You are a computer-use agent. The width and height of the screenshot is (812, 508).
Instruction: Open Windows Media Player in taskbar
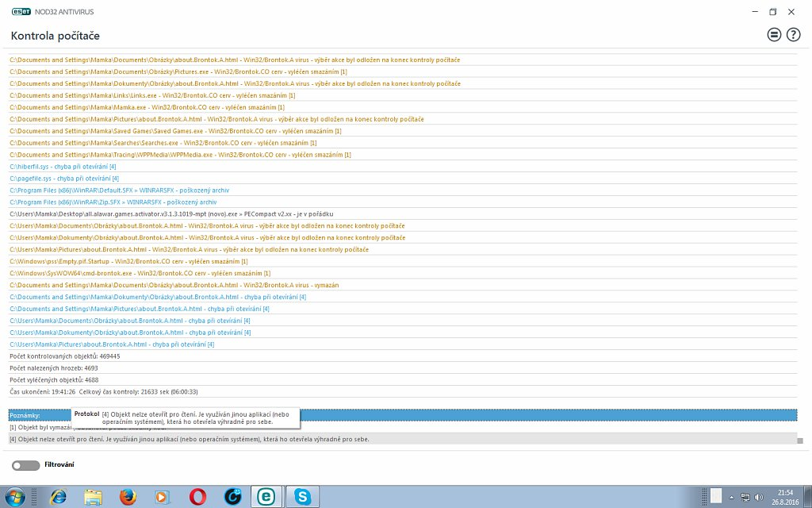(x=163, y=497)
